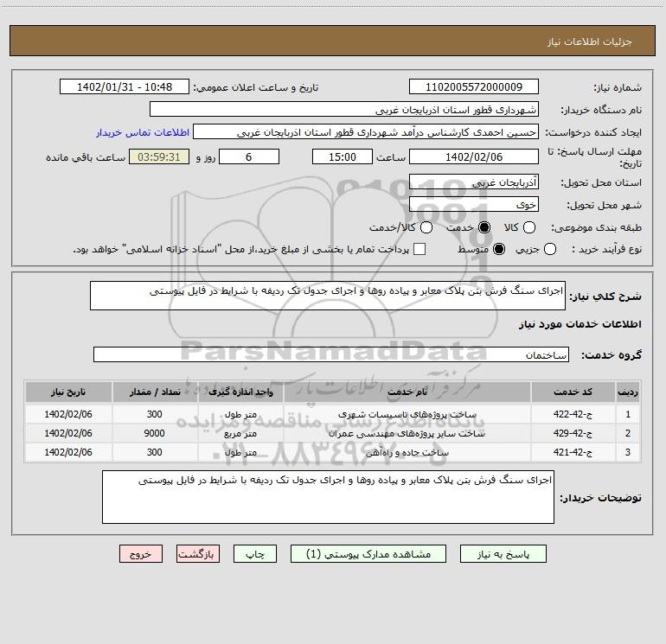Click the countdown timer 03:59:31
Viewport: 666px width, 644px height.
(x=159, y=156)
